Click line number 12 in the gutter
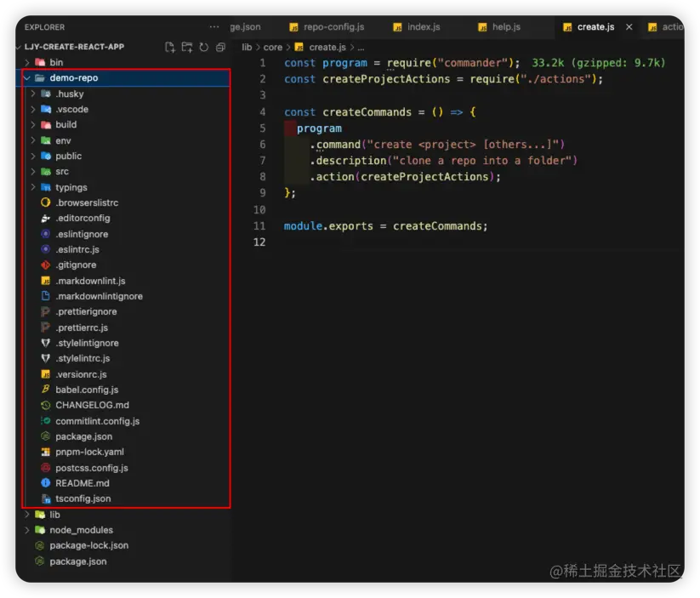The width and height of the screenshot is (700, 598). (x=259, y=242)
